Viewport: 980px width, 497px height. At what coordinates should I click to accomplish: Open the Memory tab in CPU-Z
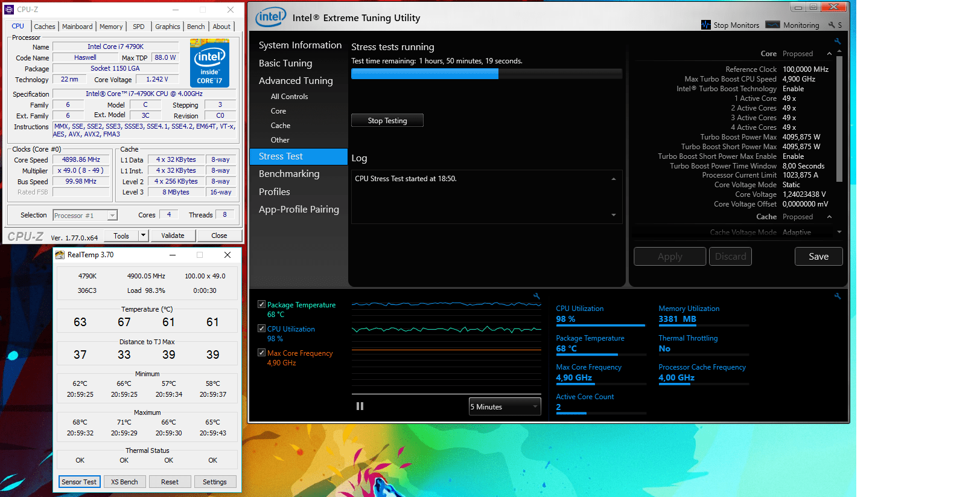111,27
